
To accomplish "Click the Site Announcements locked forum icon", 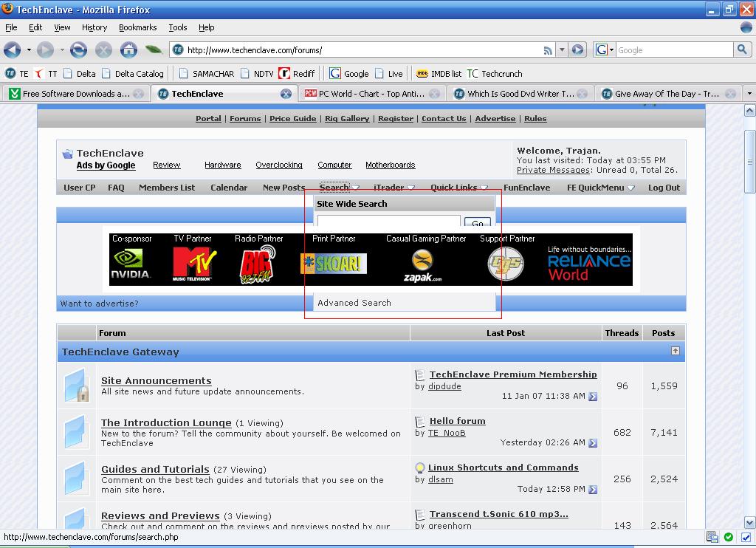I will [76, 386].
